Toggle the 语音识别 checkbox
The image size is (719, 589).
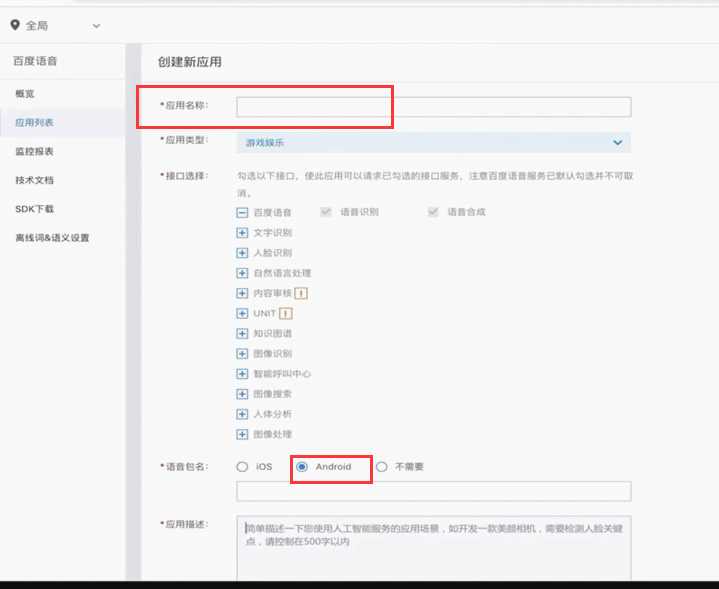coord(326,211)
